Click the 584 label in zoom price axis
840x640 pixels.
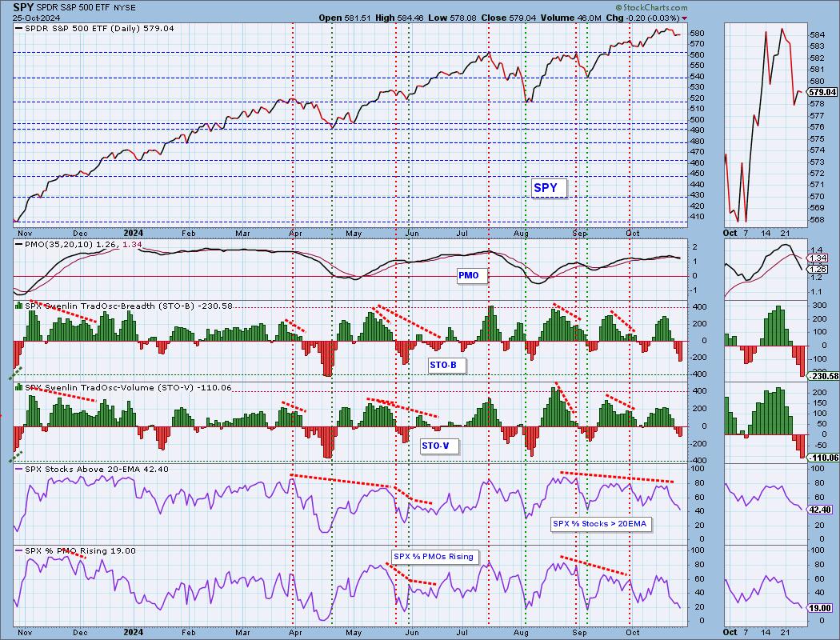pyautogui.click(x=818, y=35)
